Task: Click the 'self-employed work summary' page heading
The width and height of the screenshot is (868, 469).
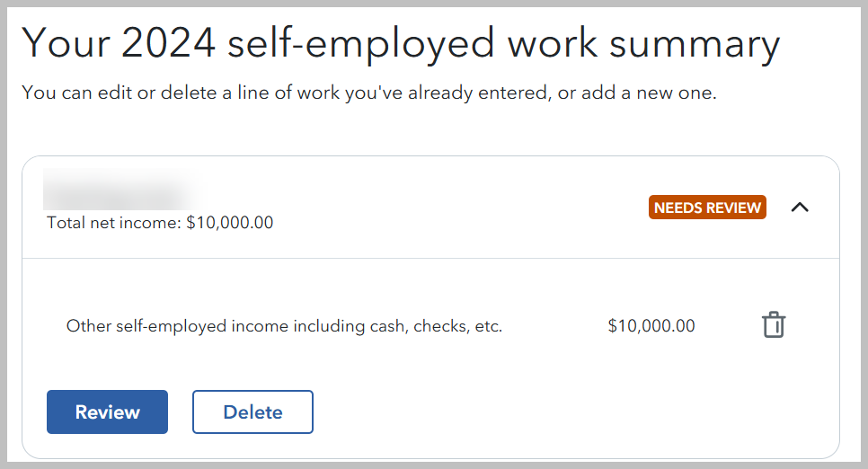Action: [503, 45]
